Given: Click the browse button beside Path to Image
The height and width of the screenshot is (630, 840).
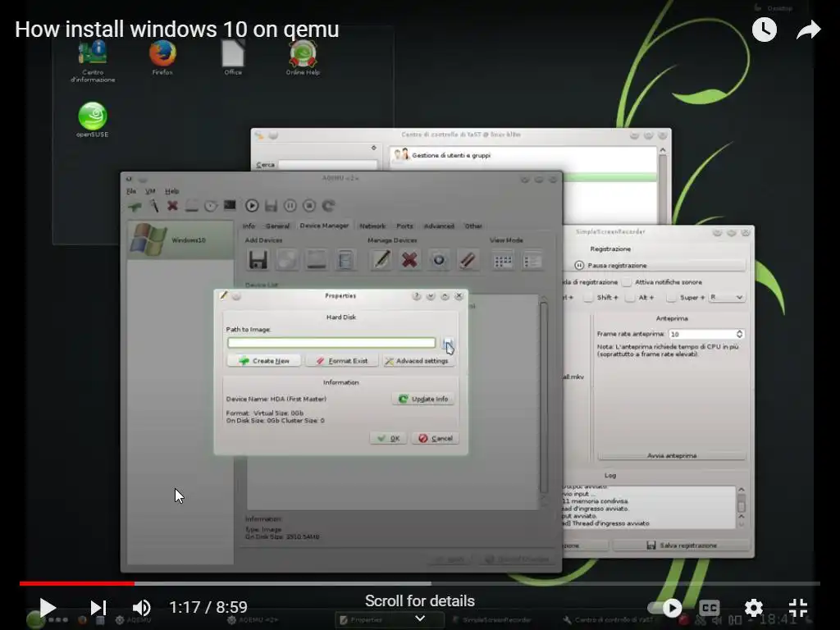Looking at the screenshot, I should coord(448,343).
